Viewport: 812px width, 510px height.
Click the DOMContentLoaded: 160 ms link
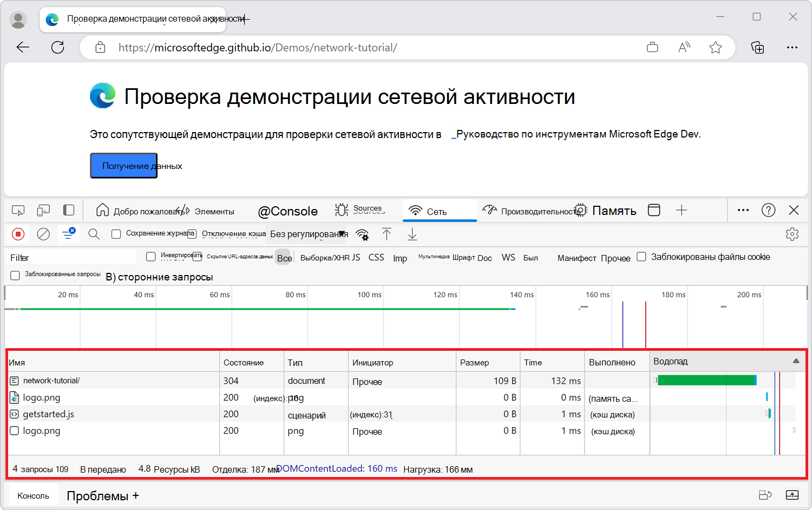click(337, 468)
